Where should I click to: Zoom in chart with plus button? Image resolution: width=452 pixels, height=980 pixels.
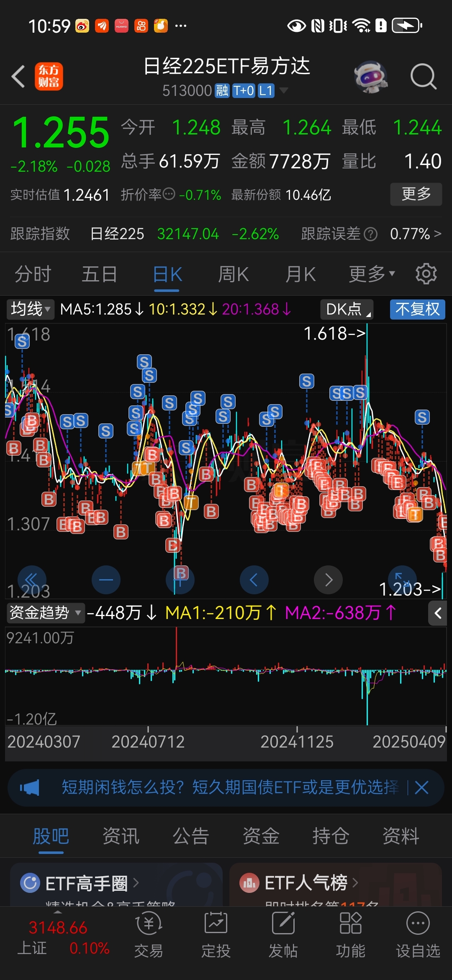tap(180, 580)
